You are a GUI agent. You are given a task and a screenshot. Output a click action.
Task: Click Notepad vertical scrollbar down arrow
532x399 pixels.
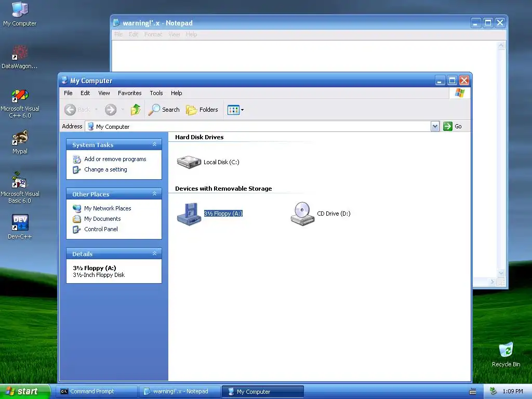[501, 273]
